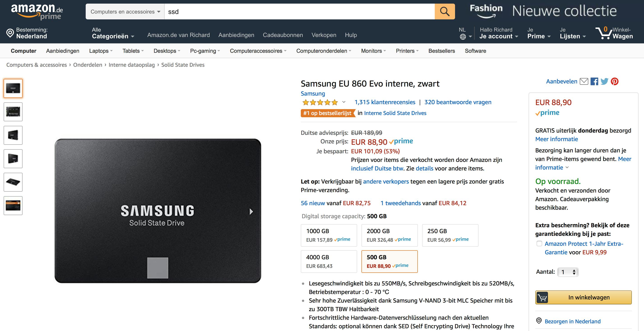Go to the Bestsellers tab
644x331 pixels.
click(442, 51)
